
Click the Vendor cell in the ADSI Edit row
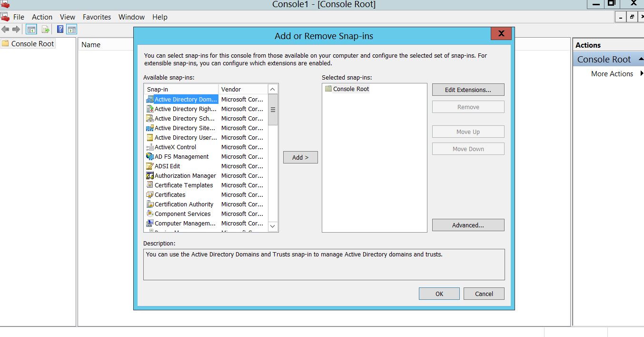[242, 166]
